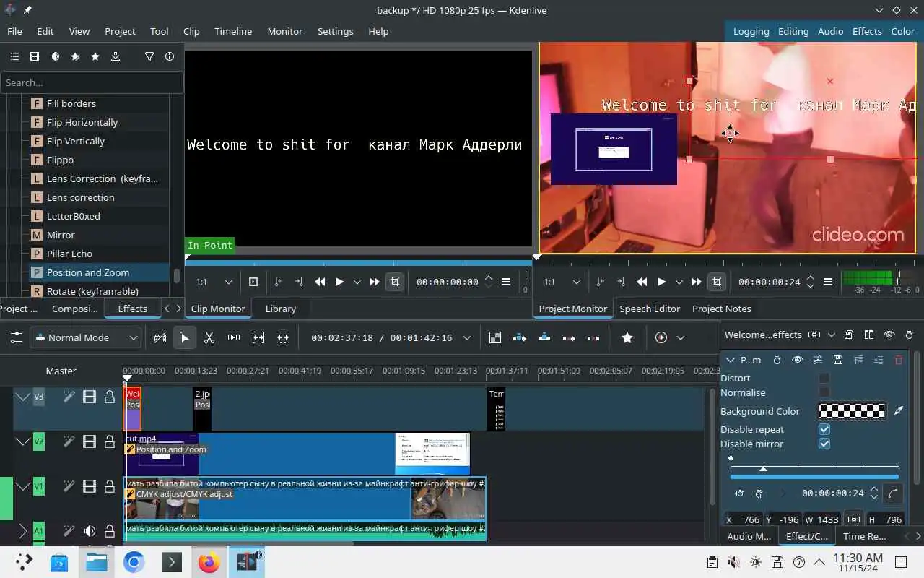Show main effects list icon
Viewport: 924px width, 578px height.
pos(14,56)
